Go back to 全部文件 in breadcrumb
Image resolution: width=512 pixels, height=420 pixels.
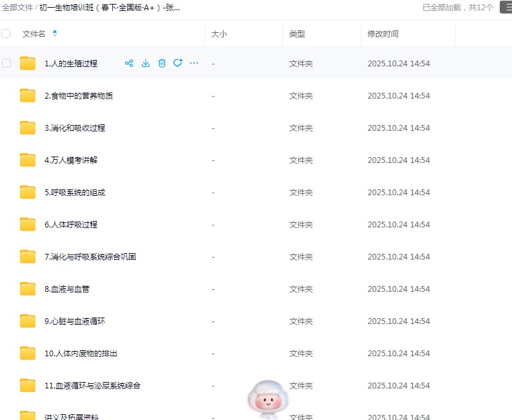pyautogui.click(x=17, y=8)
